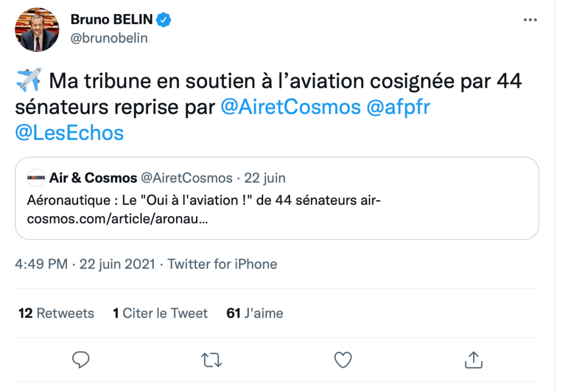The height and width of the screenshot is (392, 568).
Task: Click the reply speech bubble icon
Action: [x=81, y=360]
